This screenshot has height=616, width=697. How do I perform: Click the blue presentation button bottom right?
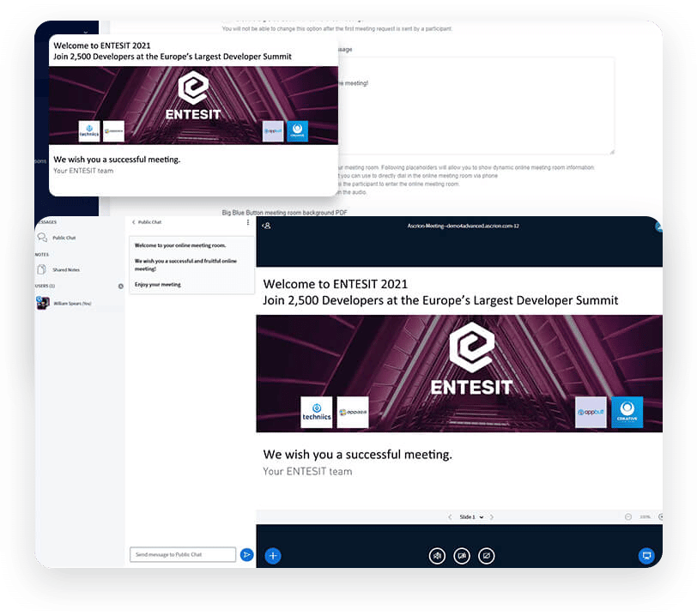(x=646, y=555)
